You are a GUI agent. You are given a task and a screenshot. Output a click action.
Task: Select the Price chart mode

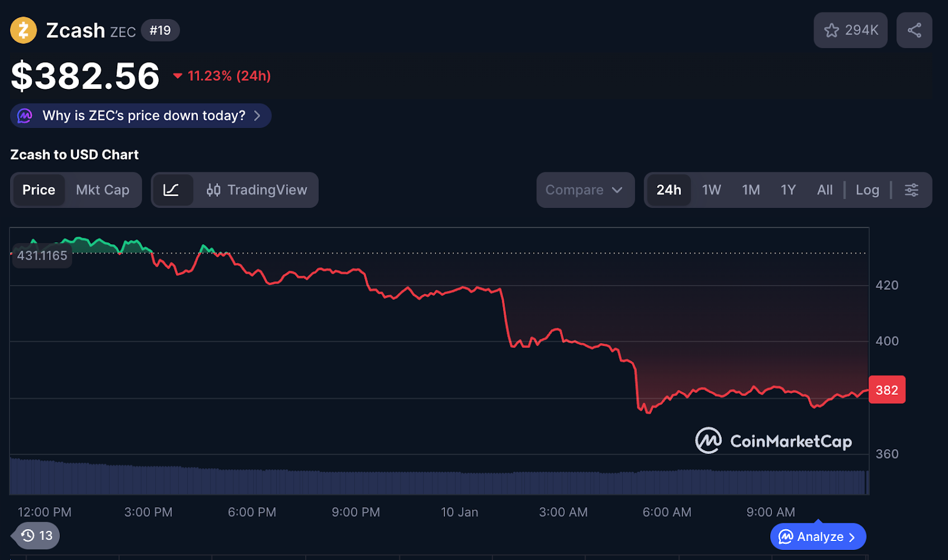point(39,190)
